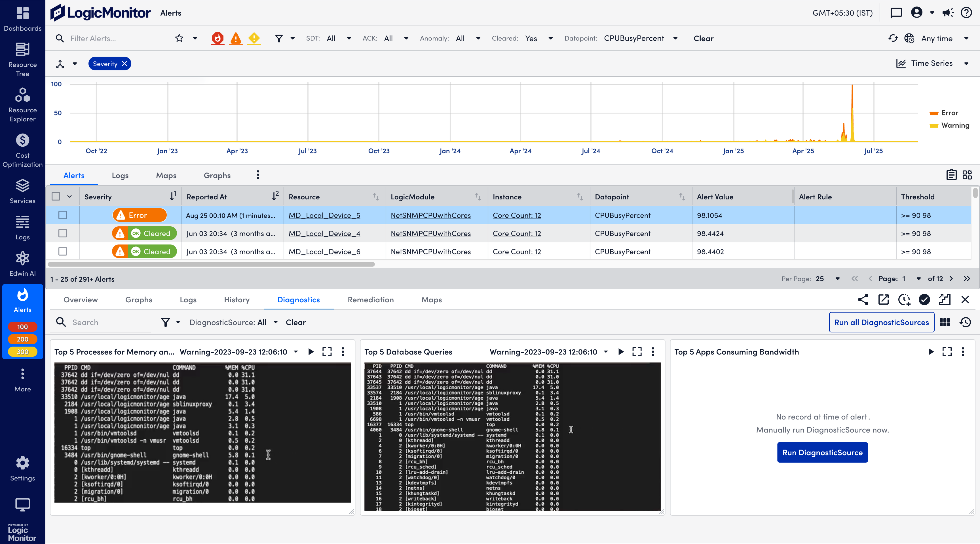Screen dimensions: 980x544
Task: Switch to the Logs tab above the alerts table
Action: click(120, 175)
